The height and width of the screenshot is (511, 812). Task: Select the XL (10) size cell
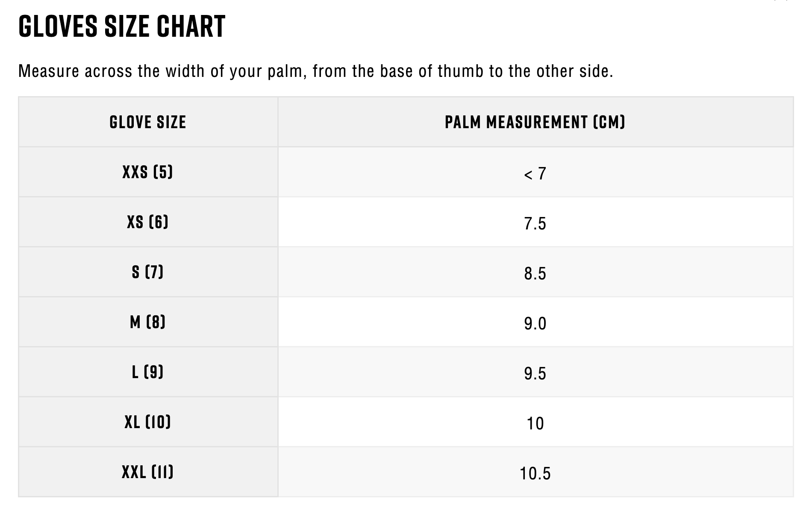148,422
